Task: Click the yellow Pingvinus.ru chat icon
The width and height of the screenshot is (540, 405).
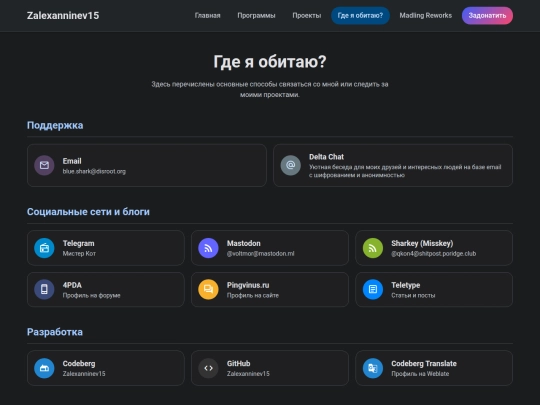Action: pos(208,289)
